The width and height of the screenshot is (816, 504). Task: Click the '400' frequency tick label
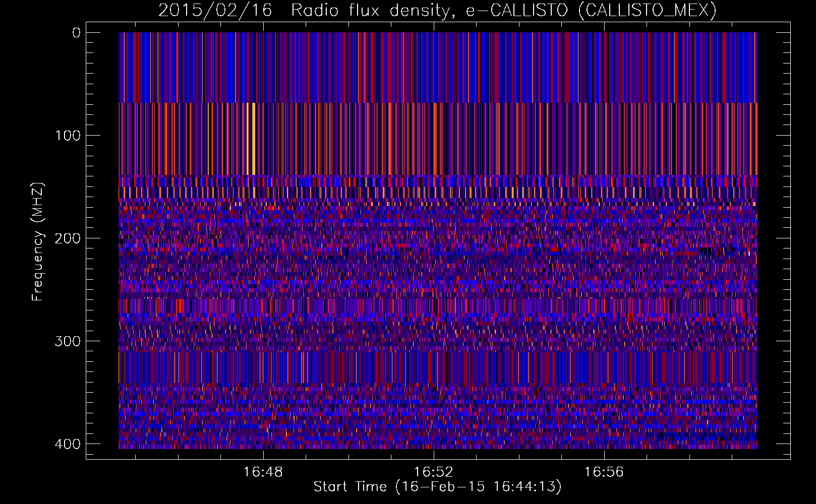[67, 444]
